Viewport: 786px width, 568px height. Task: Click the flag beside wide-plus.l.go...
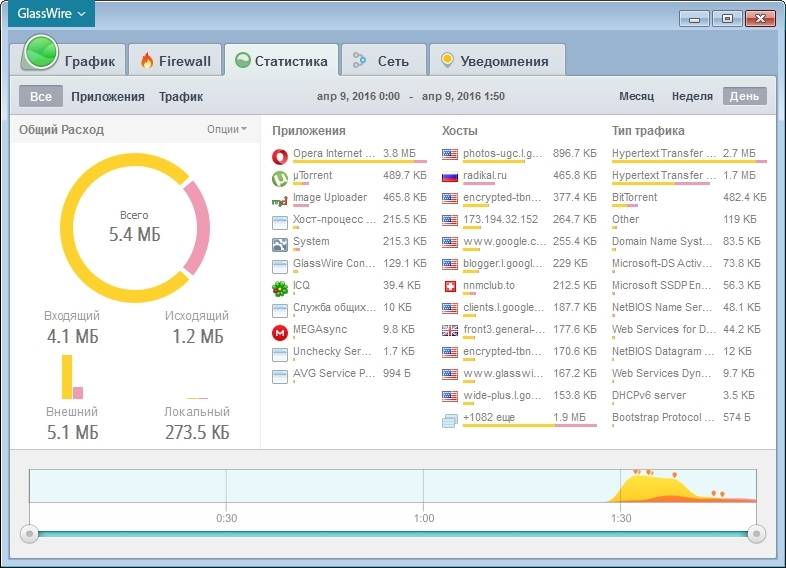450,396
